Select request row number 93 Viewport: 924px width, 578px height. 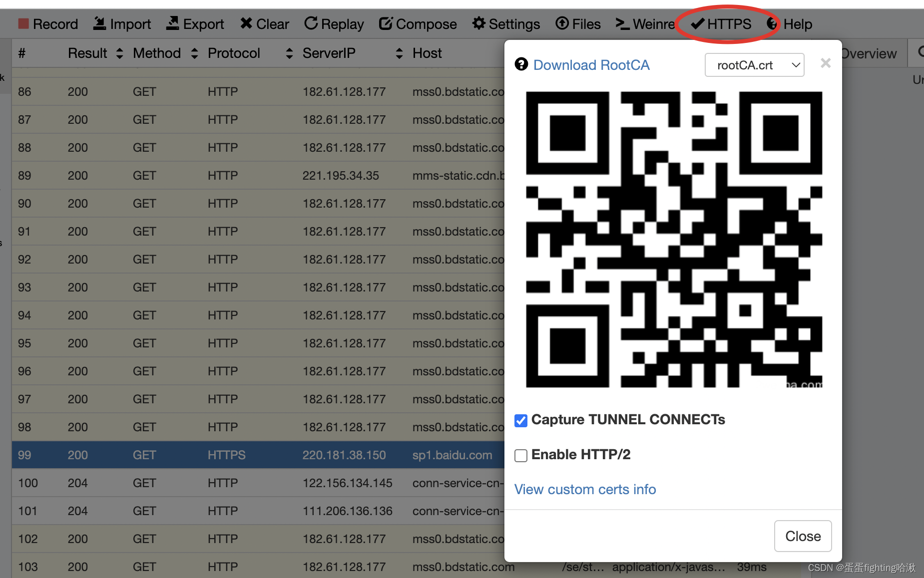(x=258, y=287)
